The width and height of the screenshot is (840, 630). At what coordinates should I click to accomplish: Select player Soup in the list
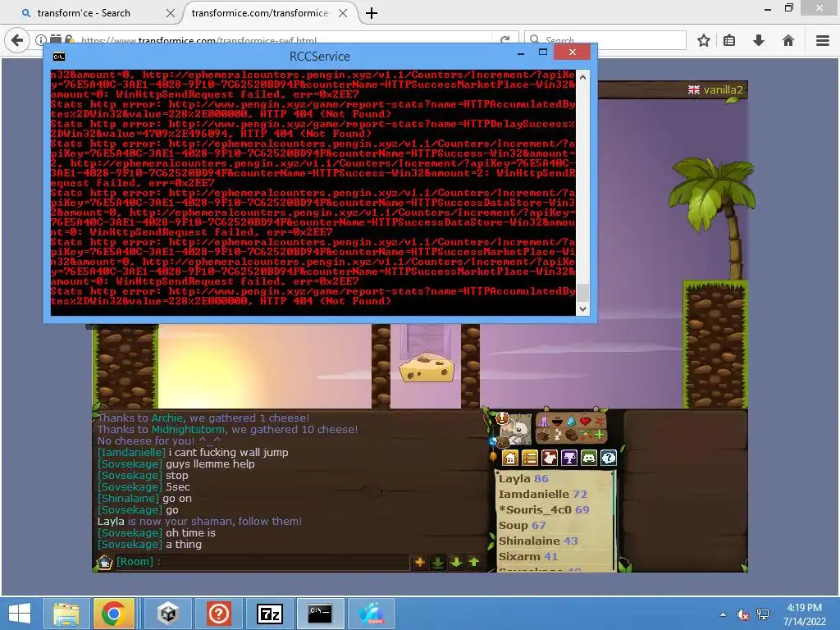pyautogui.click(x=523, y=526)
